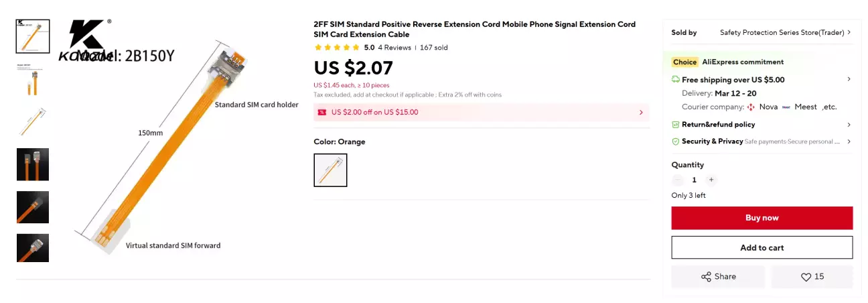Image resolution: width=868 pixels, height=303 pixels.
Task: Increase quantity with the plus button
Action: (x=711, y=180)
